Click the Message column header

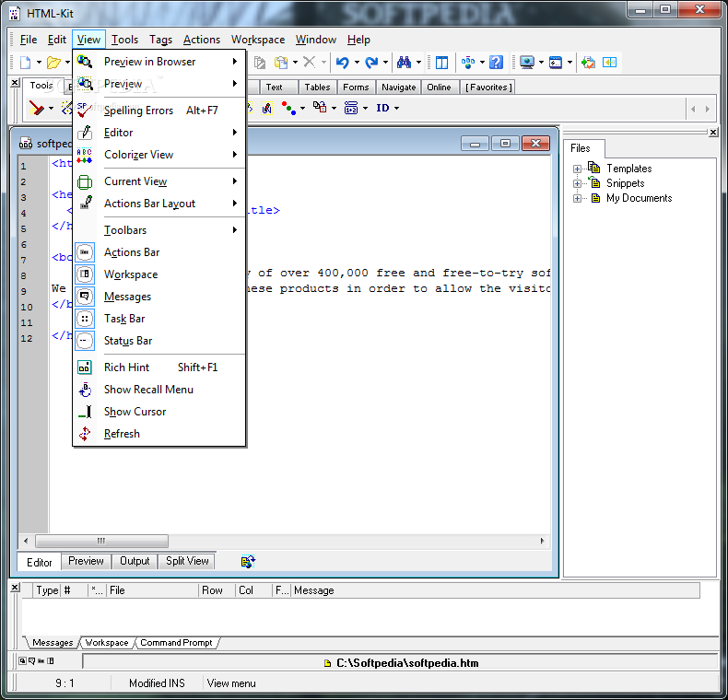[x=496, y=590]
